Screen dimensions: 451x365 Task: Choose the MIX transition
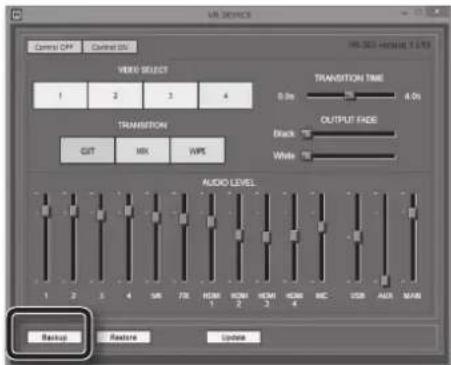click(x=142, y=151)
